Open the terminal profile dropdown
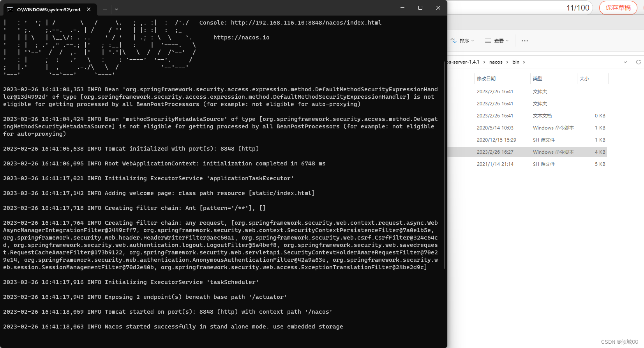This screenshot has height=348, width=644. [116, 9]
